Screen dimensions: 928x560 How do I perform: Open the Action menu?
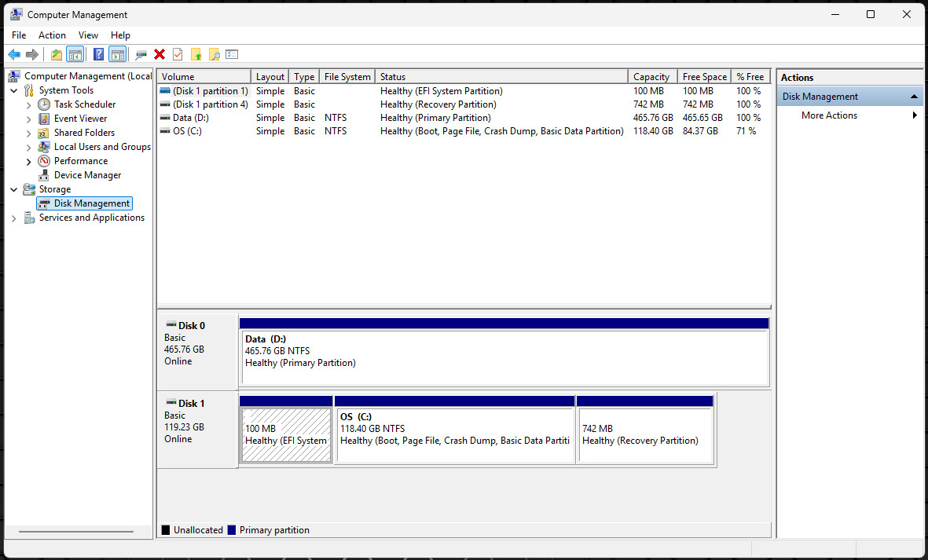tap(52, 35)
